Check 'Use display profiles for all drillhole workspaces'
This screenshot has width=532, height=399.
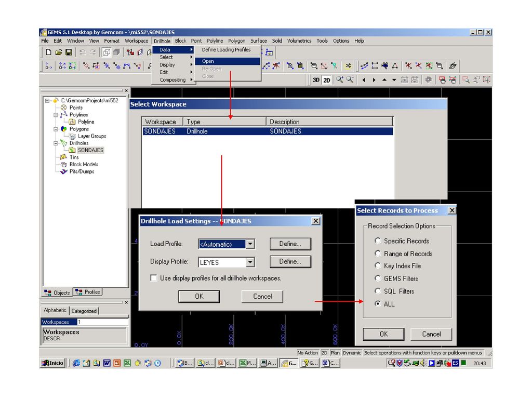pyautogui.click(x=154, y=278)
